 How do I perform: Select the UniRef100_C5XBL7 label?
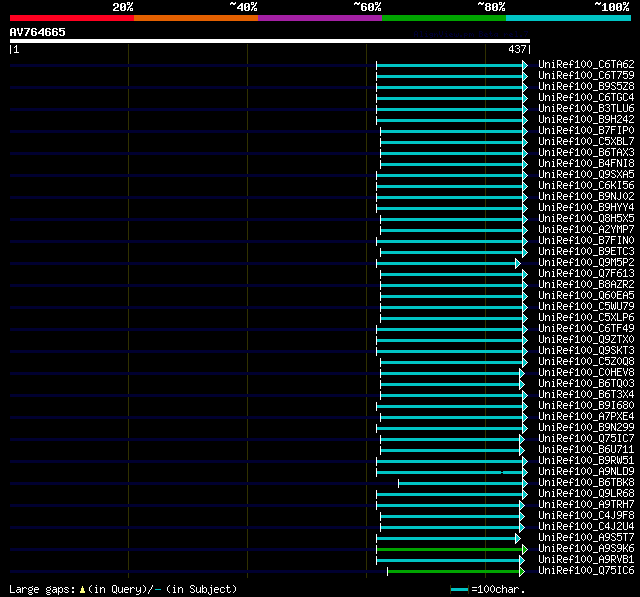pyautogui.click(x=586, y=142)
